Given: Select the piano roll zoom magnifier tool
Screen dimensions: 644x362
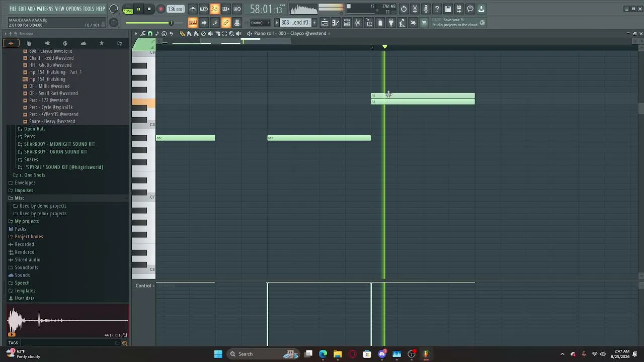Looking at the screenshot, I should tap(231, 34).
